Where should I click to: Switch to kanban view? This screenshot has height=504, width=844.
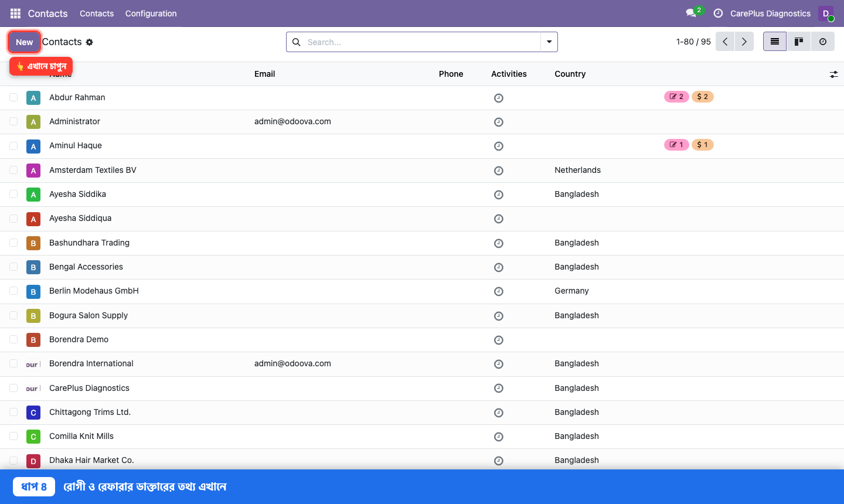click(799, 42)
